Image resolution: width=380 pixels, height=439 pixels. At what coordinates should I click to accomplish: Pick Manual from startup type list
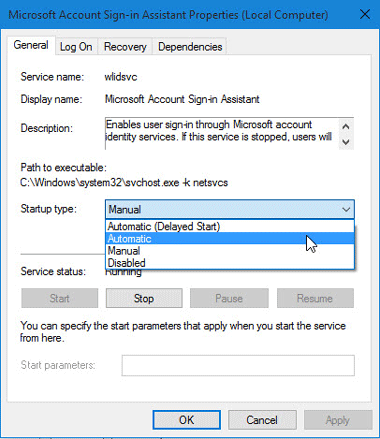coord(230,251)
